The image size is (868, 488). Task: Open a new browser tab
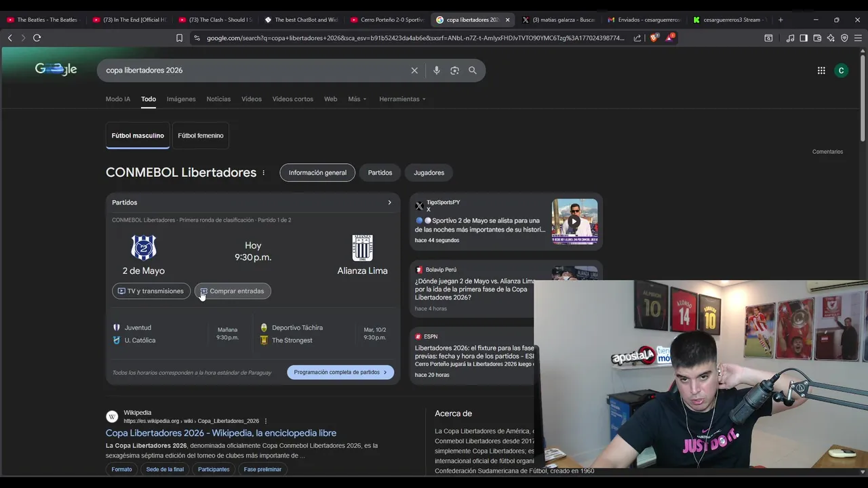(781, 20)
